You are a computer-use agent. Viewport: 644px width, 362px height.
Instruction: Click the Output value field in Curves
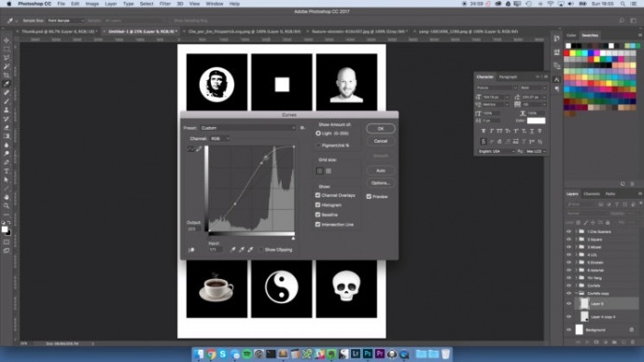pos(193,229)
